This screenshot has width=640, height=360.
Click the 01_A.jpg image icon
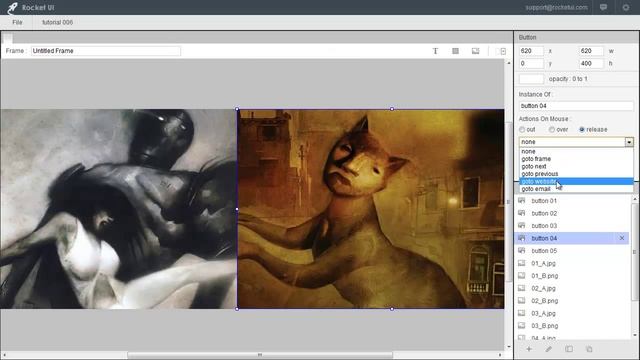point(522,263)
